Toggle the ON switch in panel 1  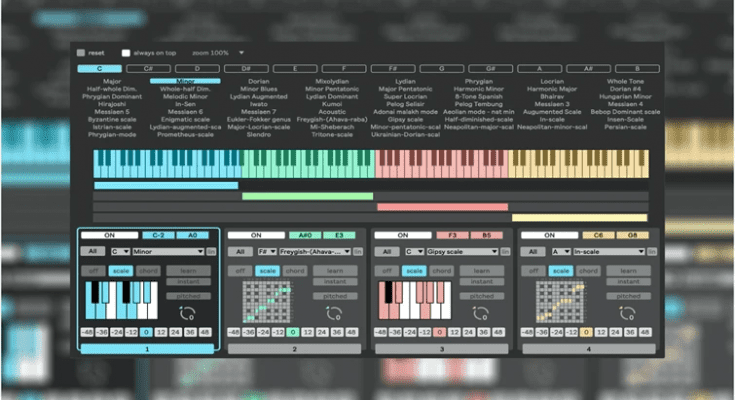point(112,235)
